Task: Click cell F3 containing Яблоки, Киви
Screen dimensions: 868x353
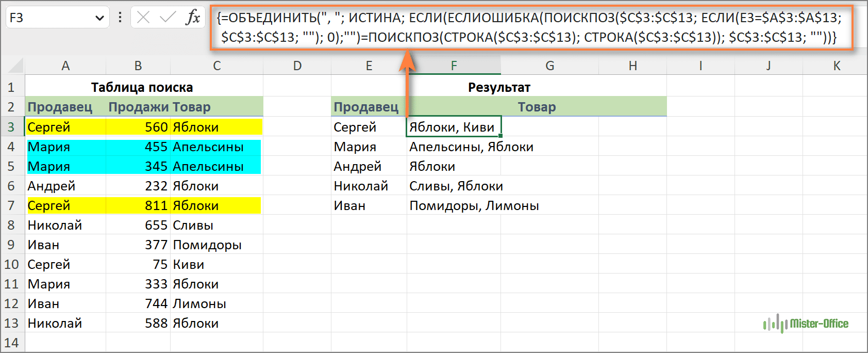Action: pyautogui.click(x=453, y=127)
